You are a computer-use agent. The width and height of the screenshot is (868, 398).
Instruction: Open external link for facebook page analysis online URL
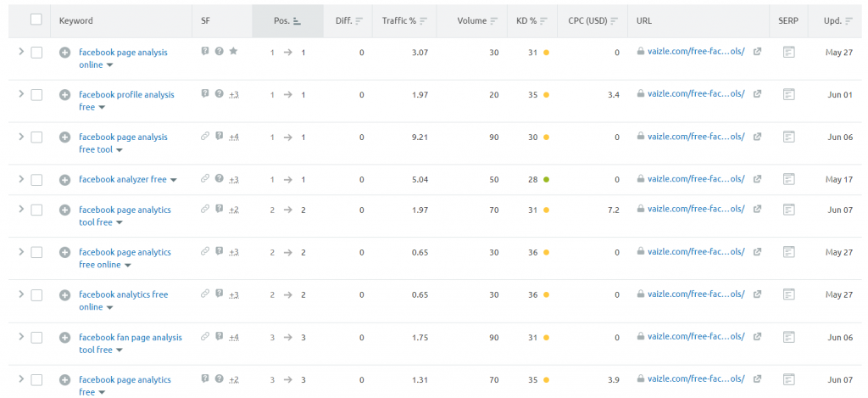click(757, 52)
